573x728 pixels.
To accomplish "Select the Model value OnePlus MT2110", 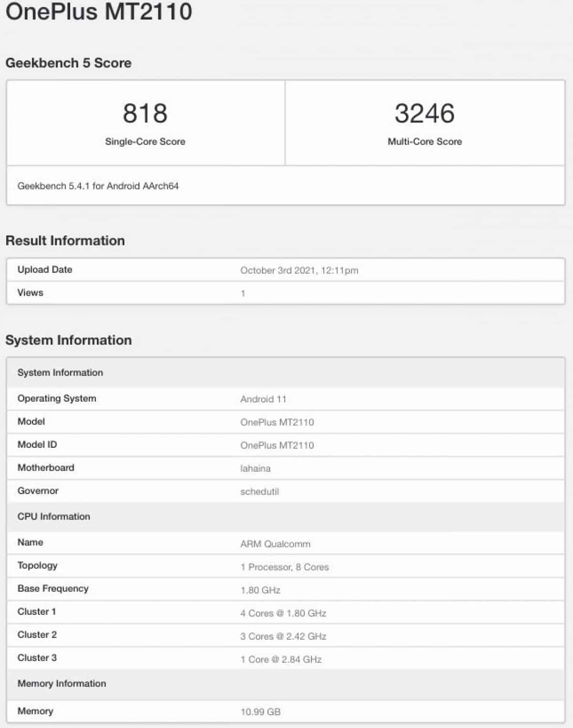I will [277, 422].
